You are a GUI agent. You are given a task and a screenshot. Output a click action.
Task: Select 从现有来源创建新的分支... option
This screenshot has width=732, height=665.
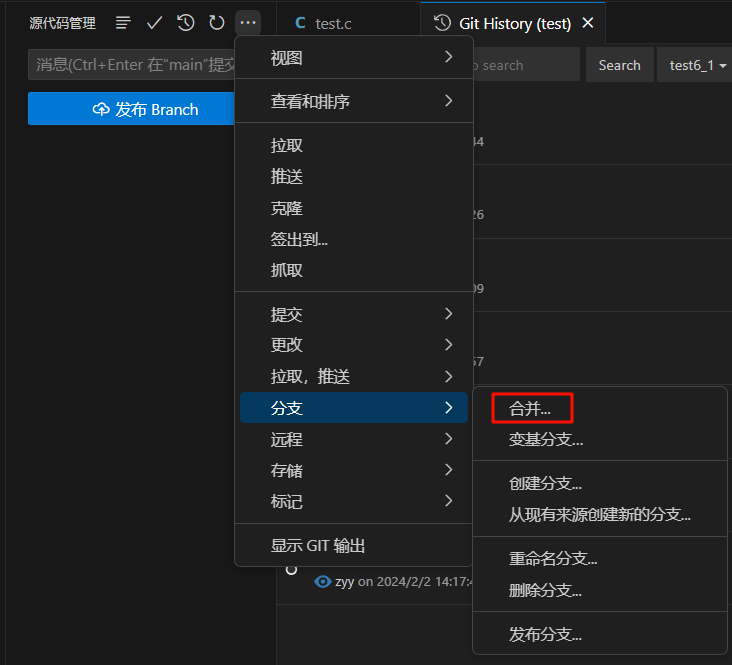[600, 515]
